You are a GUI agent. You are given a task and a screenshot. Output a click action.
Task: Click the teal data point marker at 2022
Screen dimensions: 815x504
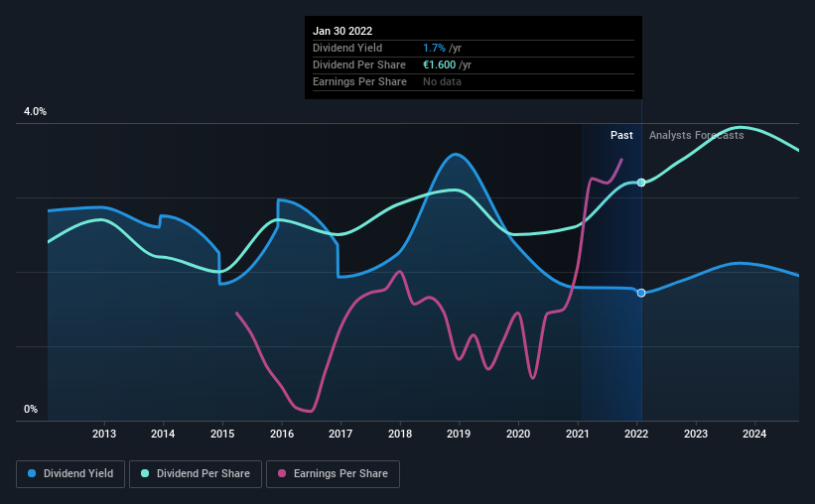(x=641, y=183)
